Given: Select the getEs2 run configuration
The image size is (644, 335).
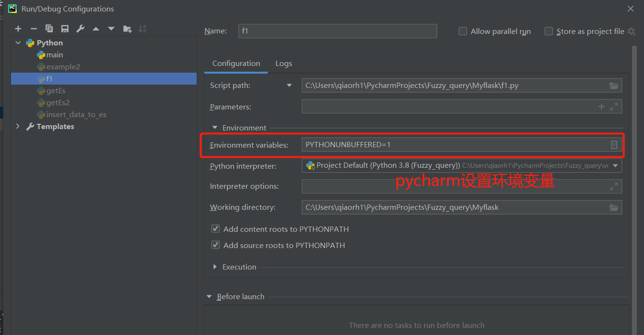Looking at the screenshot, I should coord(58,102).
